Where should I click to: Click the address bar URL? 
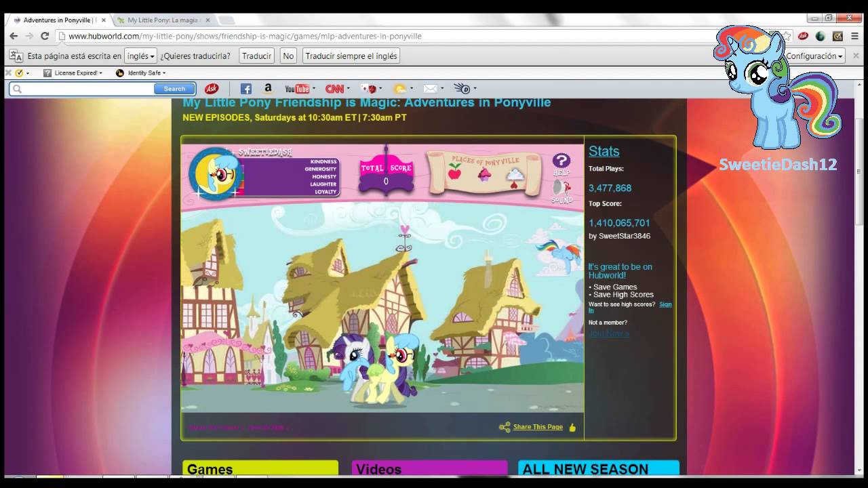(245, 36)
